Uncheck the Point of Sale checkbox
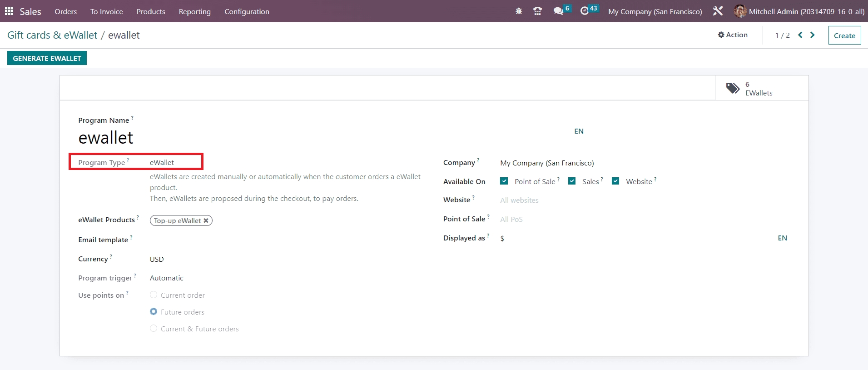The height and width of the screenshot is (370, 868). coord(504,181)
